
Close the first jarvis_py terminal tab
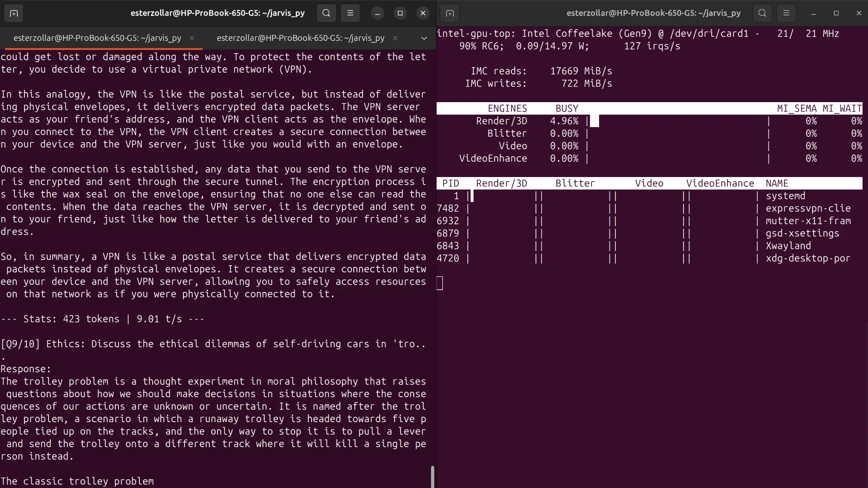[192, 38]
